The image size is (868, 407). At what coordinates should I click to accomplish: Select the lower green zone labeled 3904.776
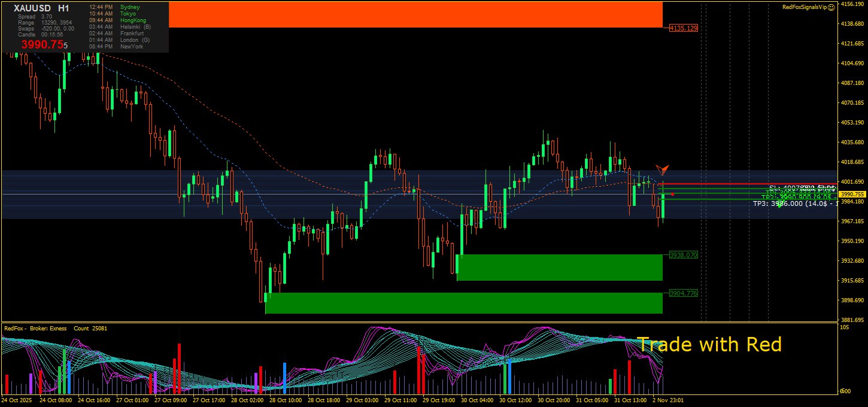click(463, 303)
